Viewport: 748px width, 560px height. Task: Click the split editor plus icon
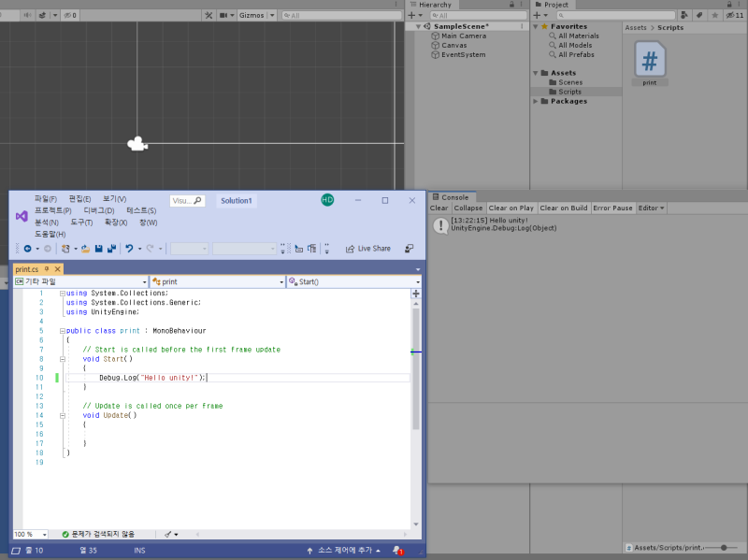pos(416,294)
